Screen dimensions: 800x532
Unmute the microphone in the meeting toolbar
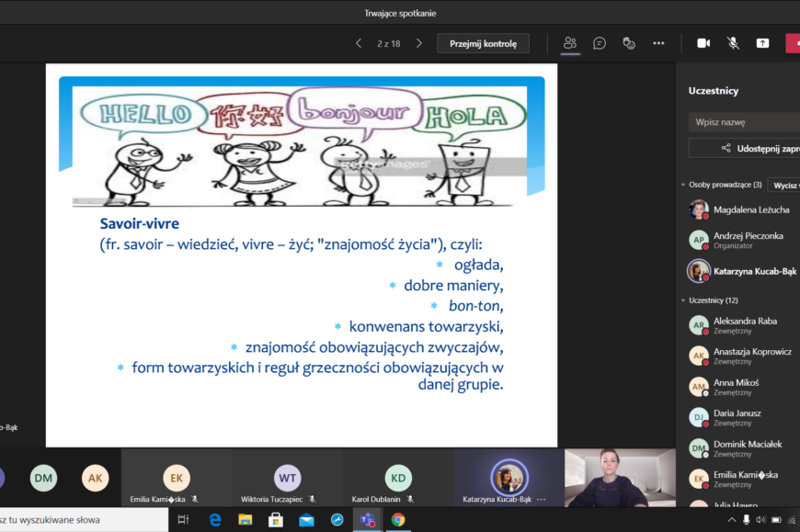[x=733, y=43]
